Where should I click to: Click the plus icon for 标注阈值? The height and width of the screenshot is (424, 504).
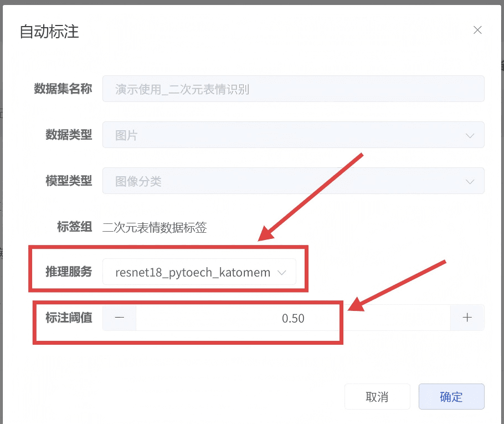(x=467, y=318)
